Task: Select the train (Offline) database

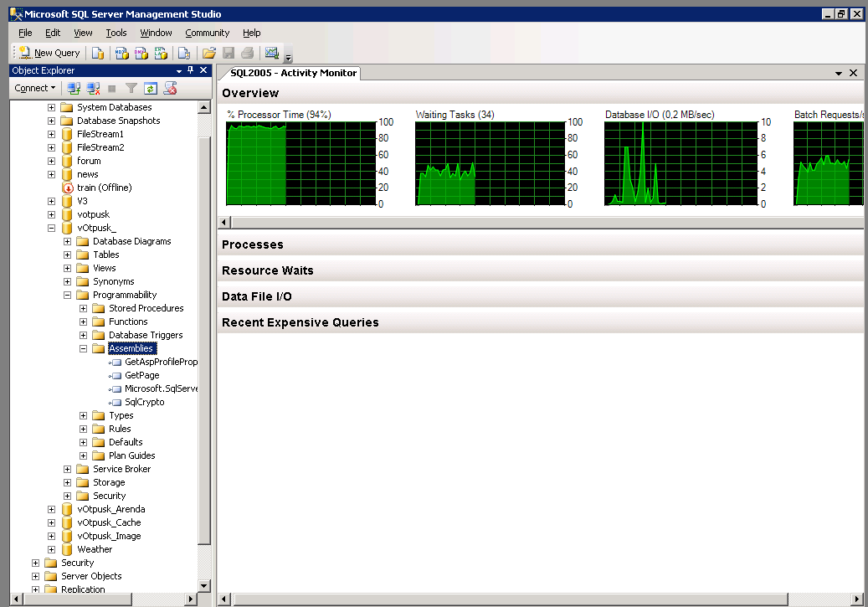Action: click(x=104, y=188)
